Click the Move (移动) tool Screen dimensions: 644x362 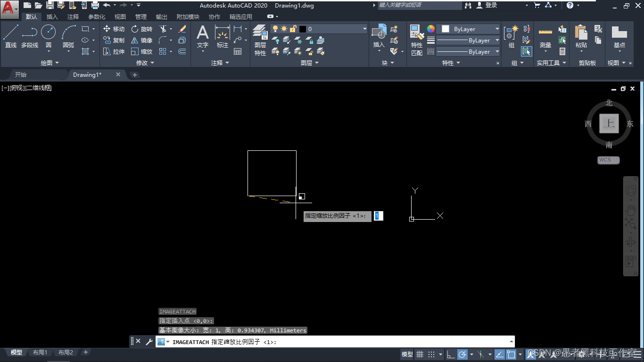coord(114,29)
